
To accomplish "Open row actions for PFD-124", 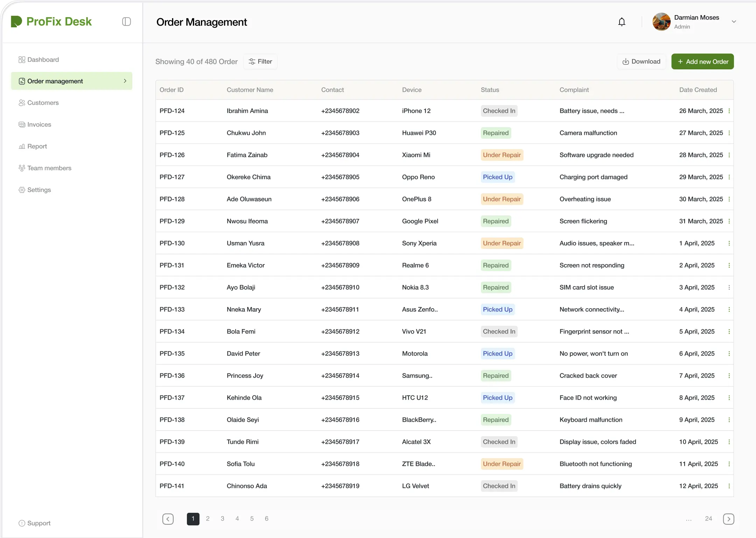I will pyautogui.click(x=729, y=111).
